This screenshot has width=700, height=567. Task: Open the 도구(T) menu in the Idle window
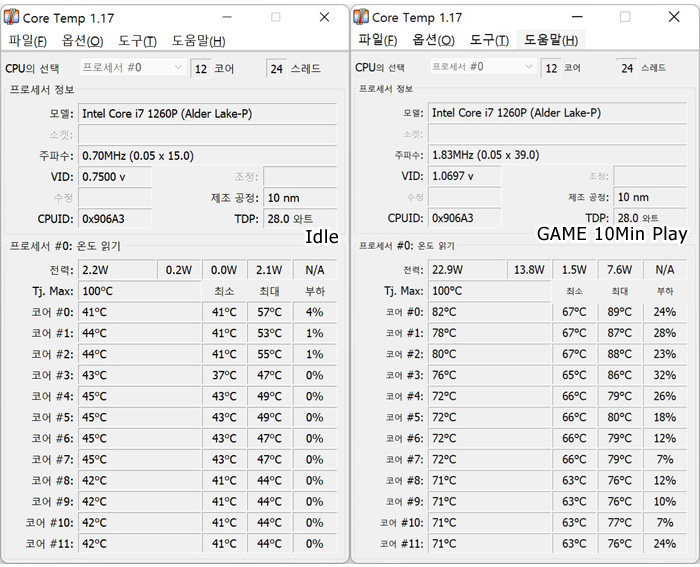(137, 41)
